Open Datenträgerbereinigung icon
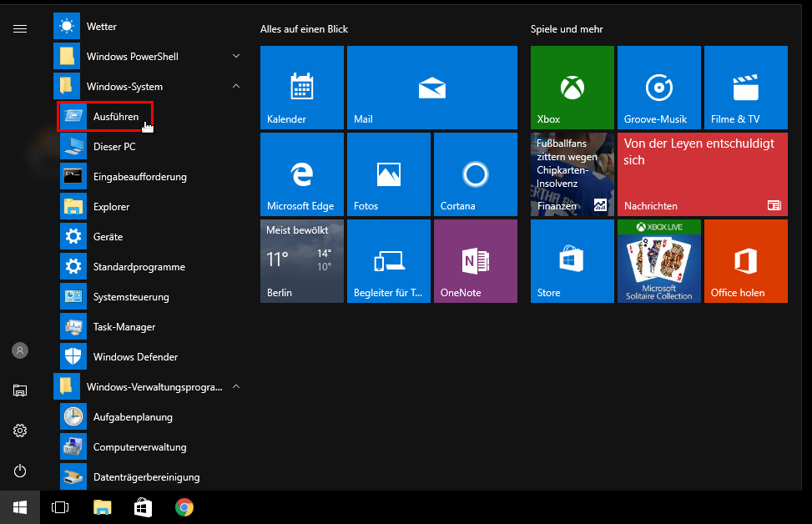The image size is (812, 524). tap(73, 476)
